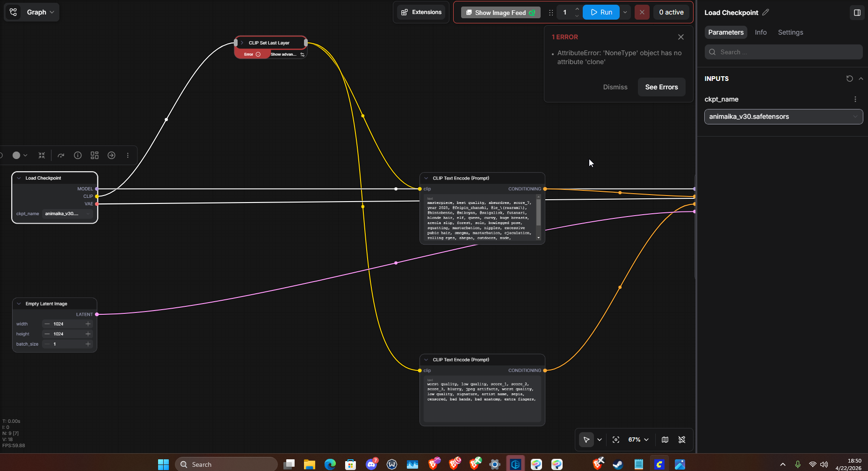Bypass the selected node via toolbar

[61, 155]
